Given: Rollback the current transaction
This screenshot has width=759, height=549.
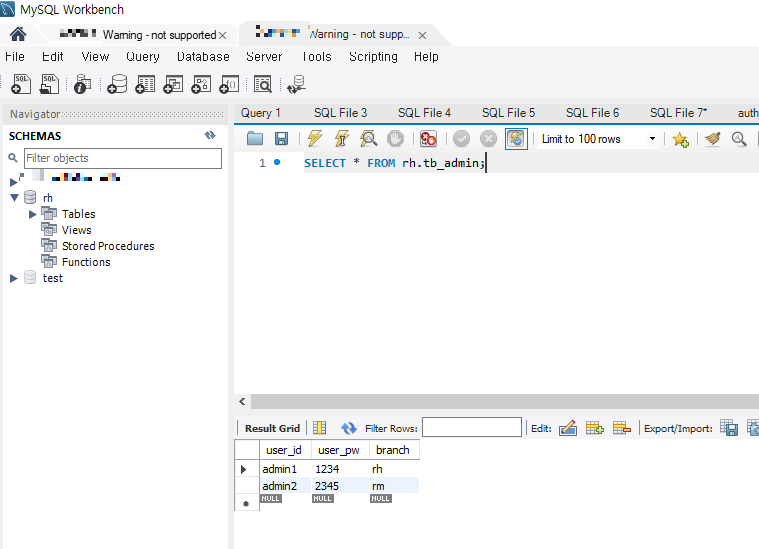Looking at the screenshot, I should pos(488,139).
